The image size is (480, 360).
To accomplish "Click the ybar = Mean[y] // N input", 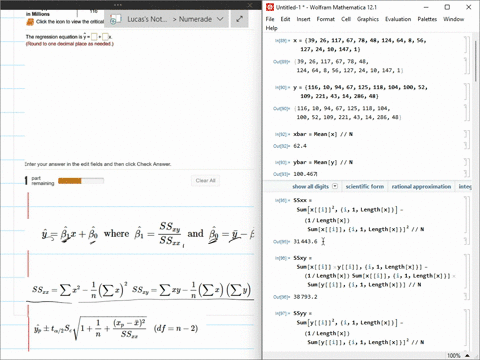I will click(x=323, y=162).
